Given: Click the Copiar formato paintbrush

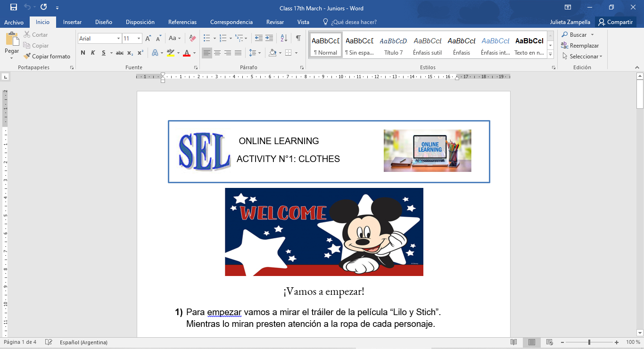Looking at the screenshot, I should coord(47,57).
